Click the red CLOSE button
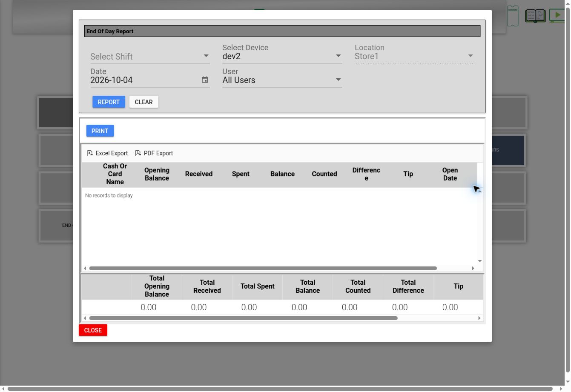Viewport: 571px width, 392px height. pos(93,330)
